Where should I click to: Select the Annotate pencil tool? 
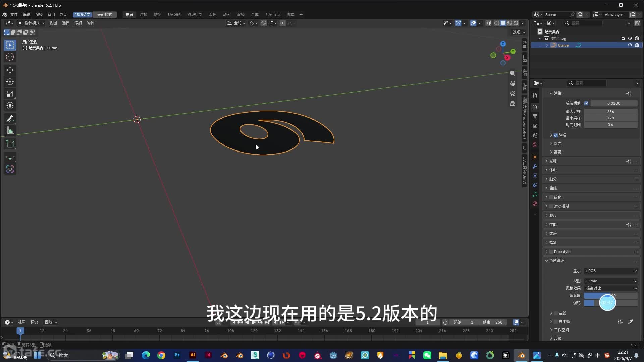point(10,119)
